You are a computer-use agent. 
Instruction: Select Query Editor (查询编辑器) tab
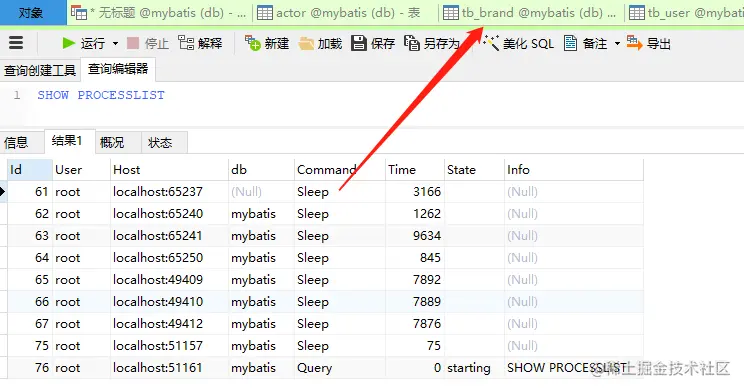118,69
